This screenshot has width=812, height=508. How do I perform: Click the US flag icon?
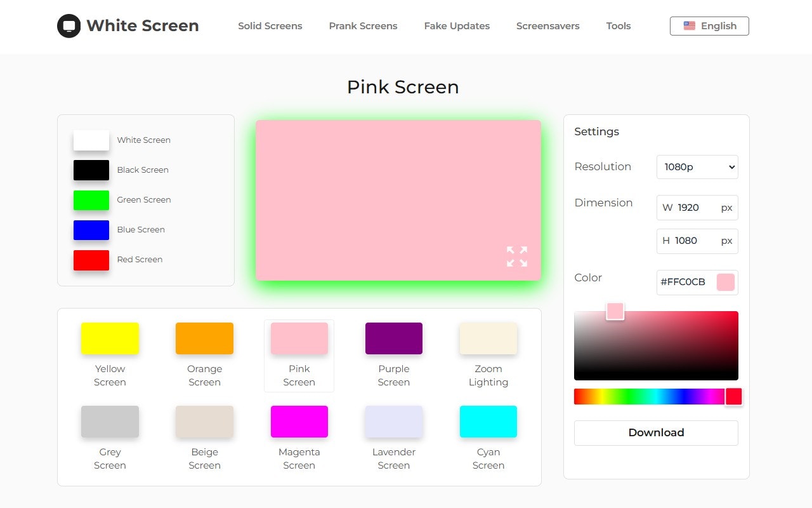pyautogui.click(x=690, y=26)
